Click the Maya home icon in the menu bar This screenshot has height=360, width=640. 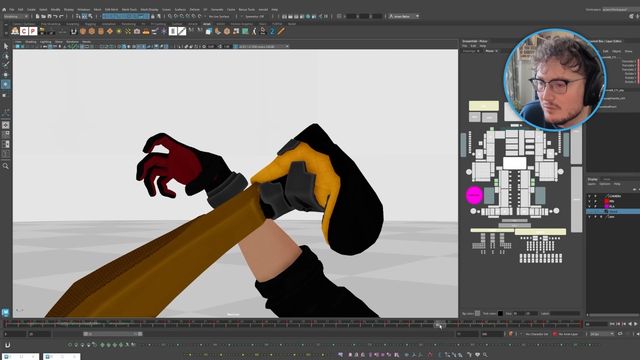click(x=4, y=9)
